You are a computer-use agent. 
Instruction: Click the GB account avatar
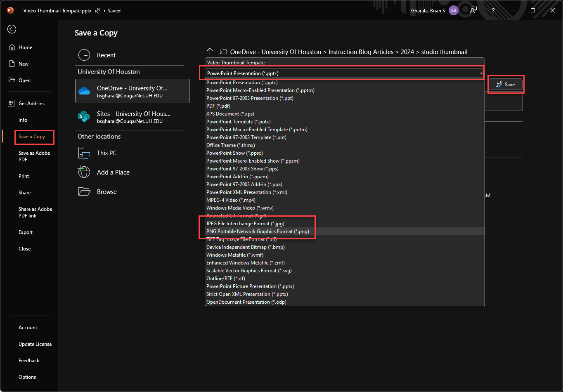(453, 10)
